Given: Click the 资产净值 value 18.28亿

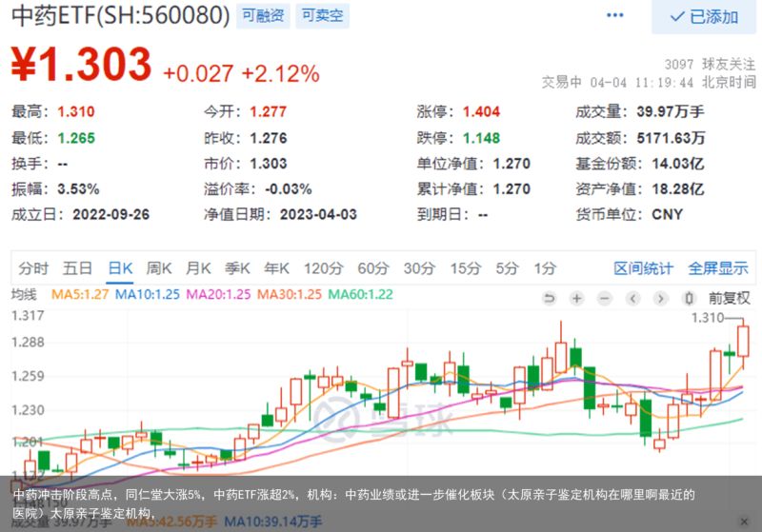Looking at the screenshot, I should pyautogui.click(x=678, y=188).
